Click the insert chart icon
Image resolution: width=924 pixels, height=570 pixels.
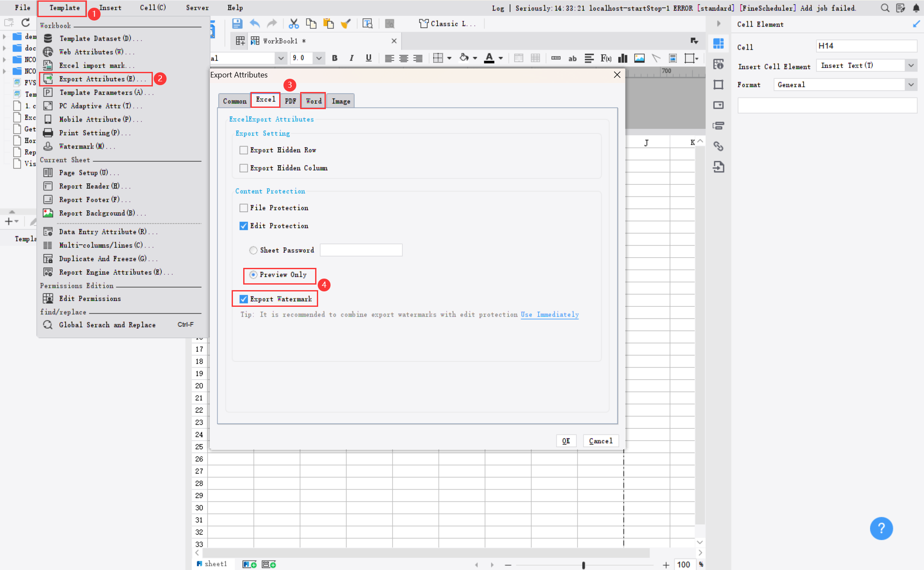pyautogui.click(x=623, y=58)
